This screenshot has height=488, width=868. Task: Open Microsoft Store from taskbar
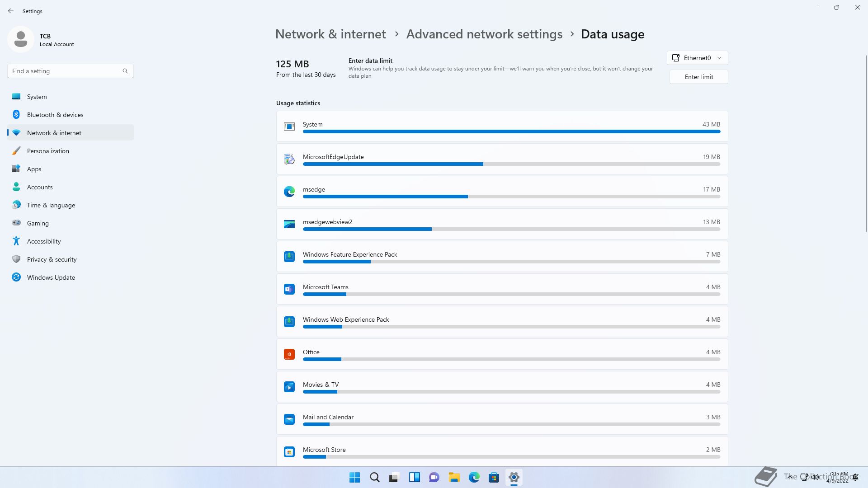(x=494, y=477)
